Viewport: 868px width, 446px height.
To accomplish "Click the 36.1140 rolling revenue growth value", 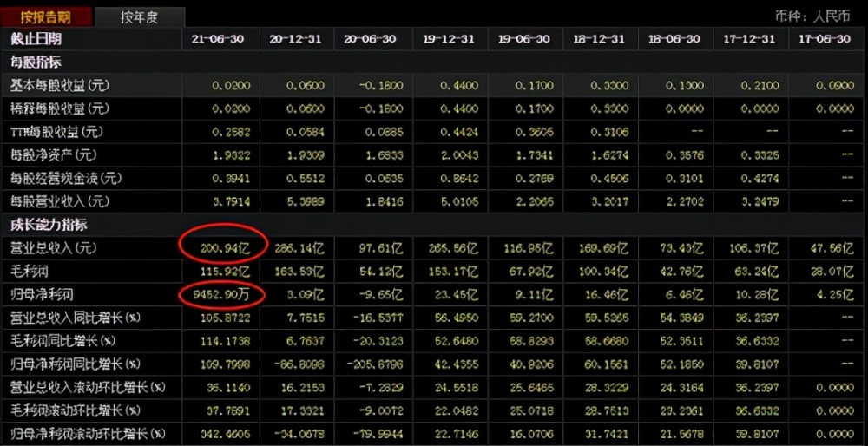I will (x=229, y=388).
